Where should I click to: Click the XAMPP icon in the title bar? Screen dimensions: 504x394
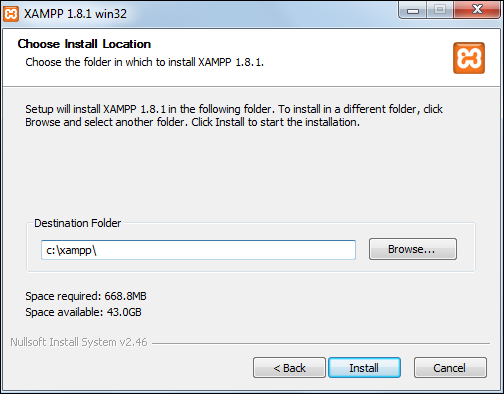coord(11,14)
